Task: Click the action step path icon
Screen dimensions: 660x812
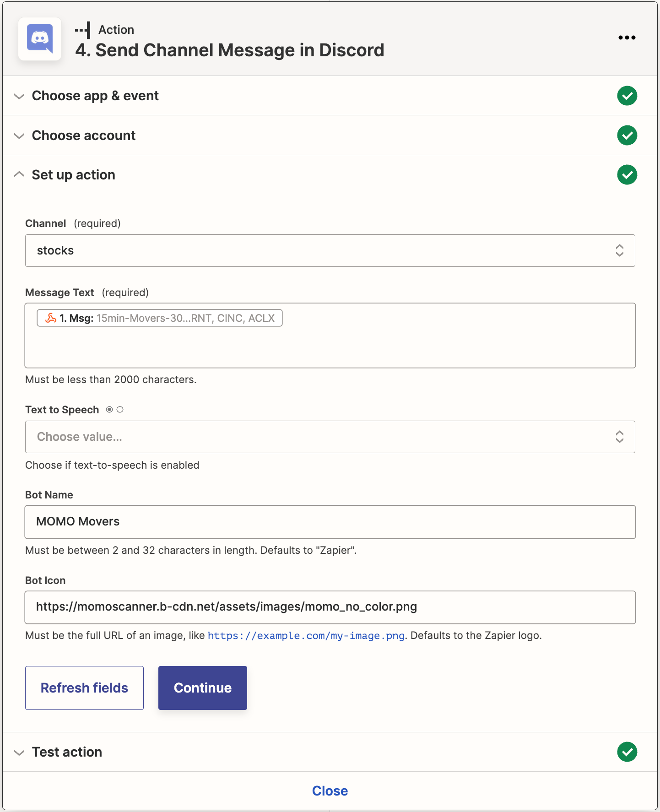Action: (x=83, y=30)
